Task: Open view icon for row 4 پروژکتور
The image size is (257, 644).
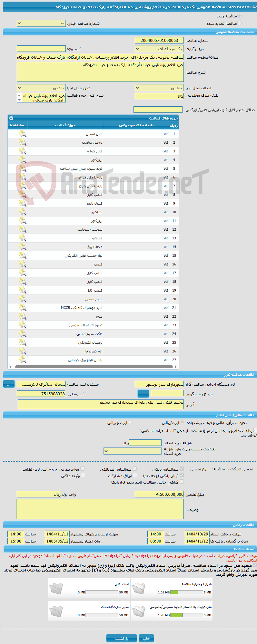Action: click(x=23, y=160)
